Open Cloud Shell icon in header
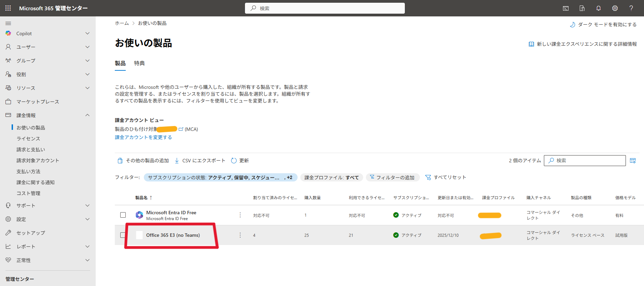This screenshot has width=644, height=286. coord(566,8)
